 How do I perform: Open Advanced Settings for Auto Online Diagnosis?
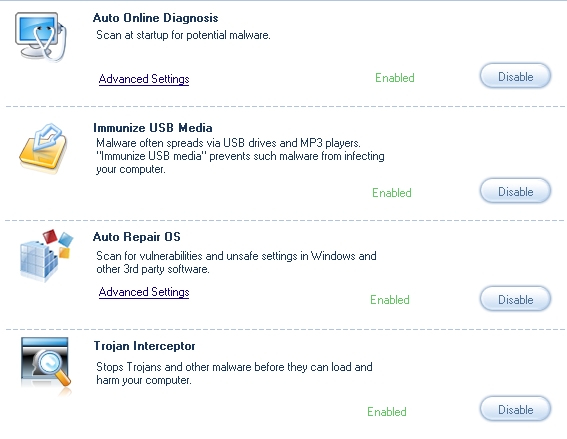tap(144, 79)
